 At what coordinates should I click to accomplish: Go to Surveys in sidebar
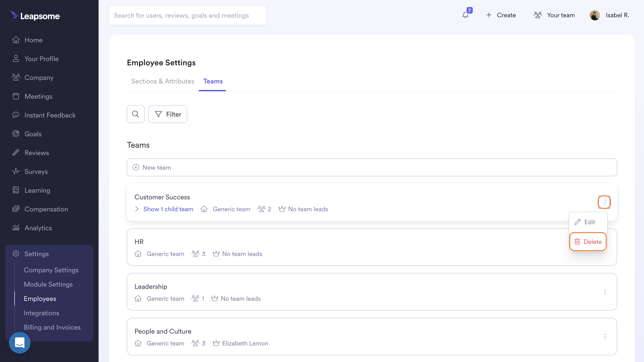click(x=36, y=172)
